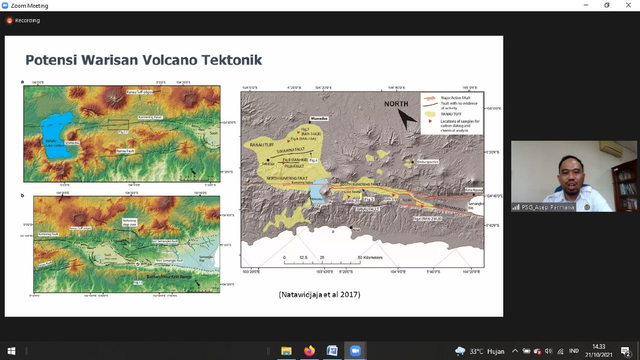640x360 pixels.
Task: Open File Explorer from the taskbar
Action: point(286,351)
